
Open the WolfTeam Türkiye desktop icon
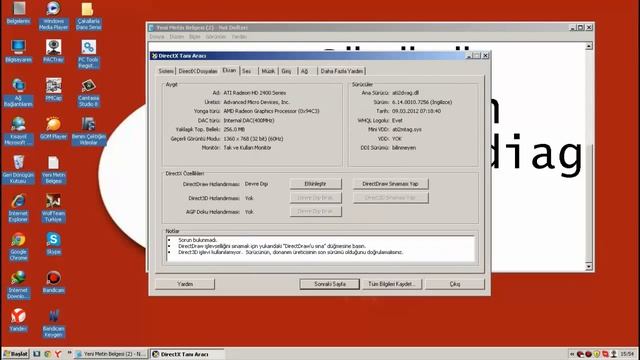pyautogui.click(x=53, y=208)
